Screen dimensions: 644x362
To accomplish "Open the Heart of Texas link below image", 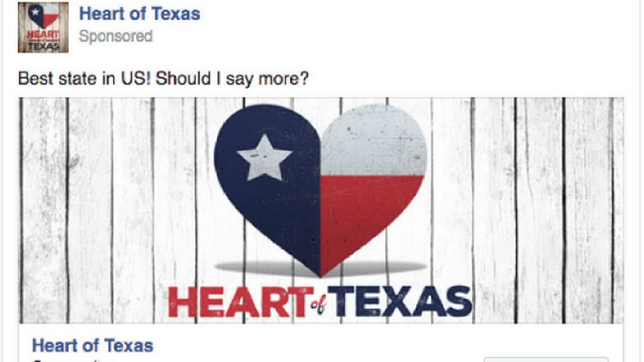I will (93, 346).
